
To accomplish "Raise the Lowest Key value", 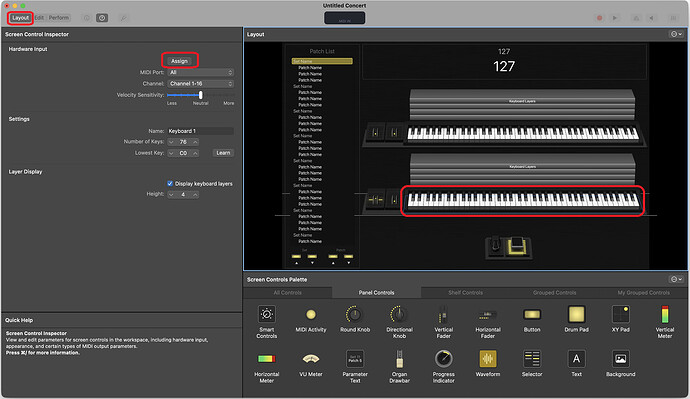I will pos(195,153).
